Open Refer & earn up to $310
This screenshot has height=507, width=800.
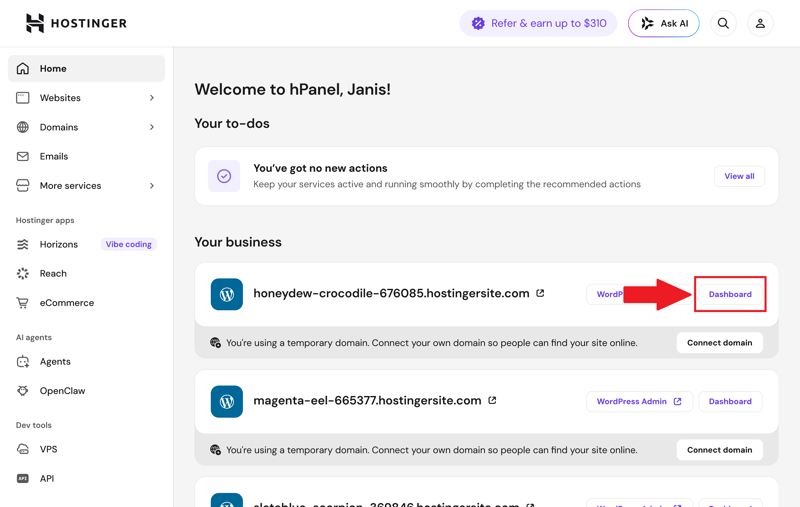point(538,23)
